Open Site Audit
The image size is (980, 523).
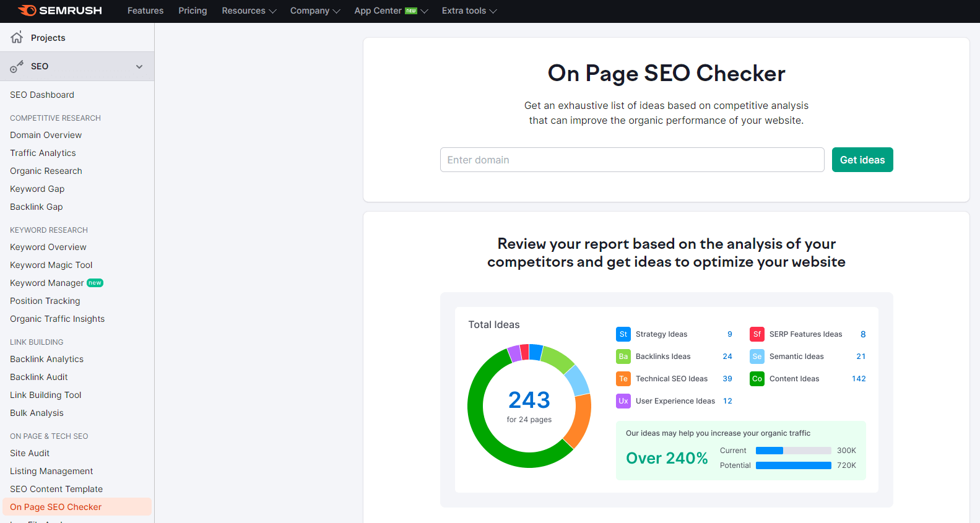pos(30,453)
